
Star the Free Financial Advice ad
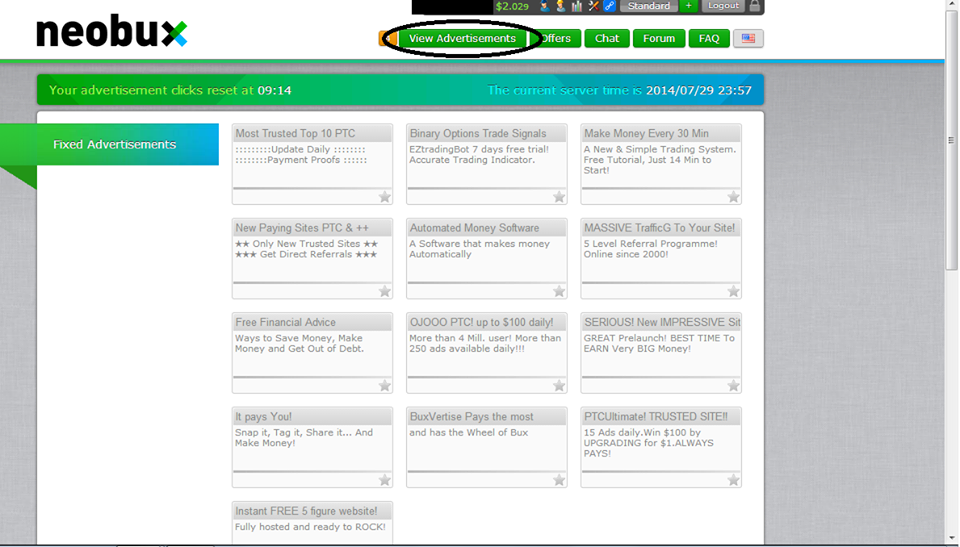coord(384,385)
